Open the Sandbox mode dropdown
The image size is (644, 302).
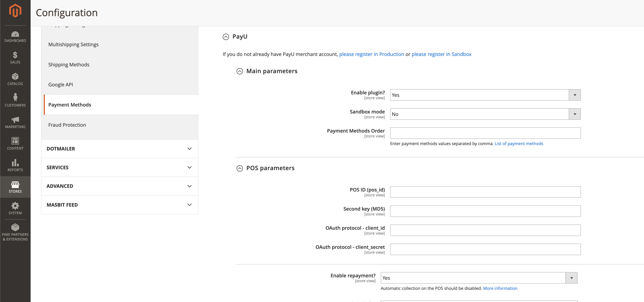click(x=485, y=114)
